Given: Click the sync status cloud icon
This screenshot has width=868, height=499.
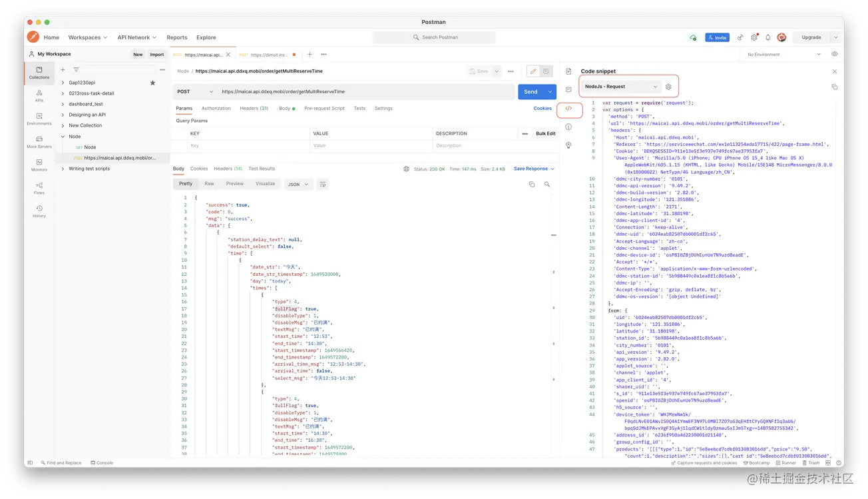Looking at the screenshot, I should click(693, 38).
